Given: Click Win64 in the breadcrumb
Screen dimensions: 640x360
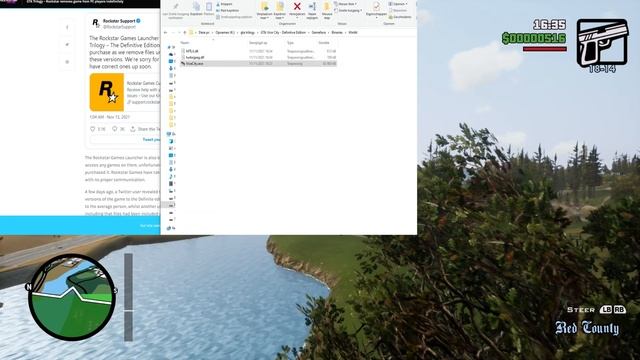Looking at the screenshot, I should click(353, 32).
